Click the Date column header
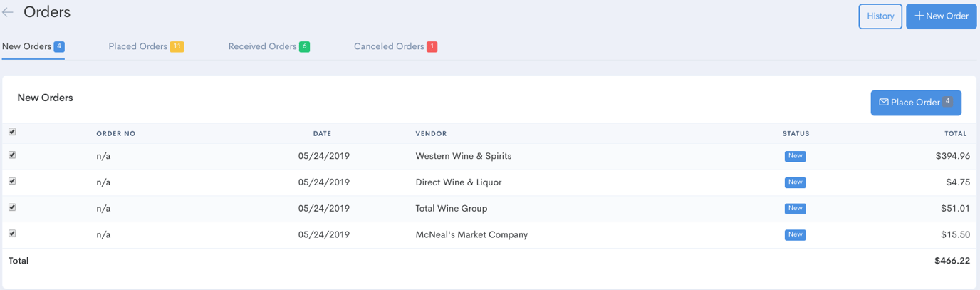This screenshot has height=290, width=980. point(322,134)
